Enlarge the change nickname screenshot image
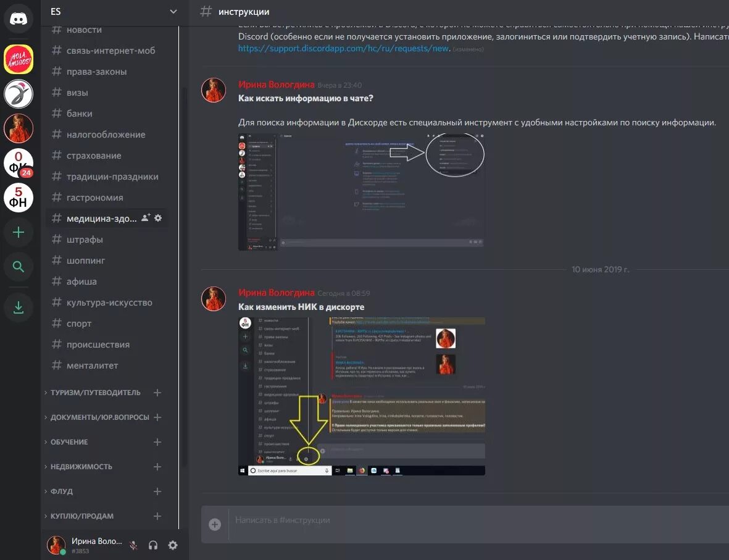This screenshot has height=560, width=729. click(x=361, y=396)
